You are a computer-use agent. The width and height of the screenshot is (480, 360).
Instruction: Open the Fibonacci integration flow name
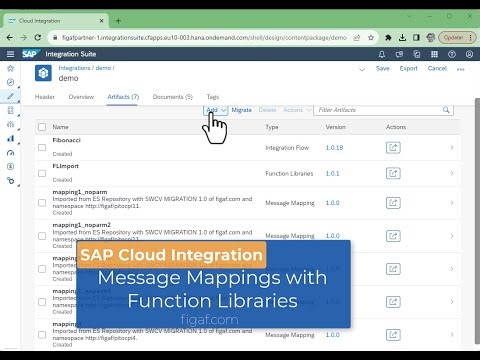(x=67, y=140)
